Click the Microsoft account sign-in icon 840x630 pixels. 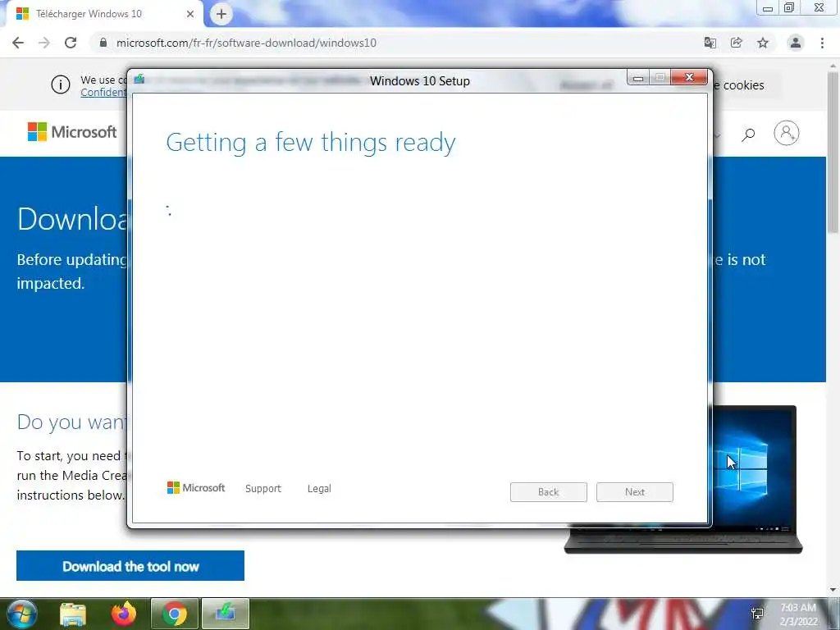(x=787, y=133)
